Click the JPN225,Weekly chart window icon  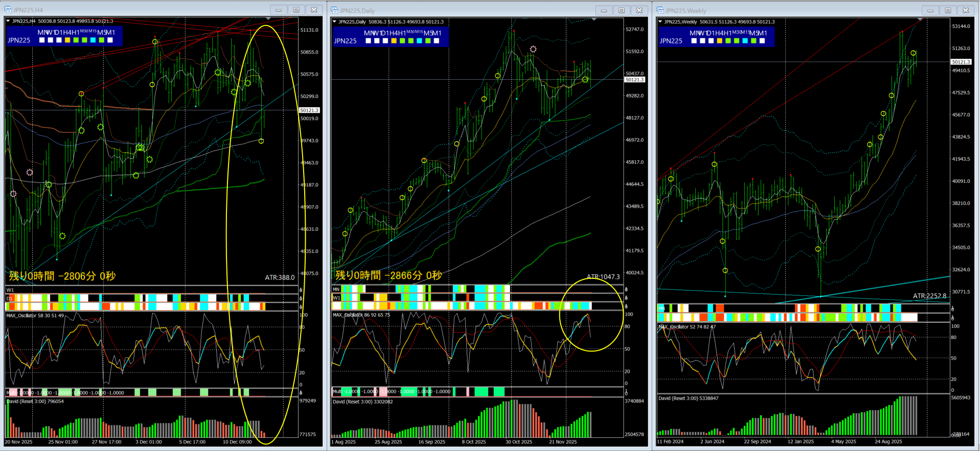(x=660, y=10)
